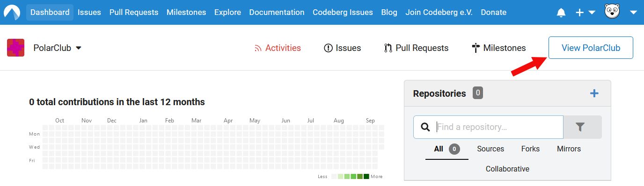
Task: Open the Documentation link
Action: [277, 12]
